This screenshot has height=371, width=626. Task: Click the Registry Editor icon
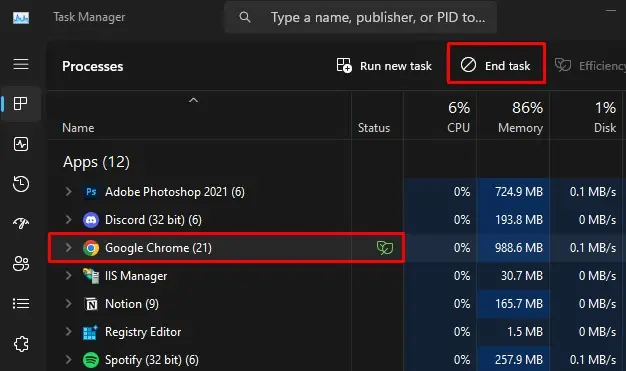[90, 332]
